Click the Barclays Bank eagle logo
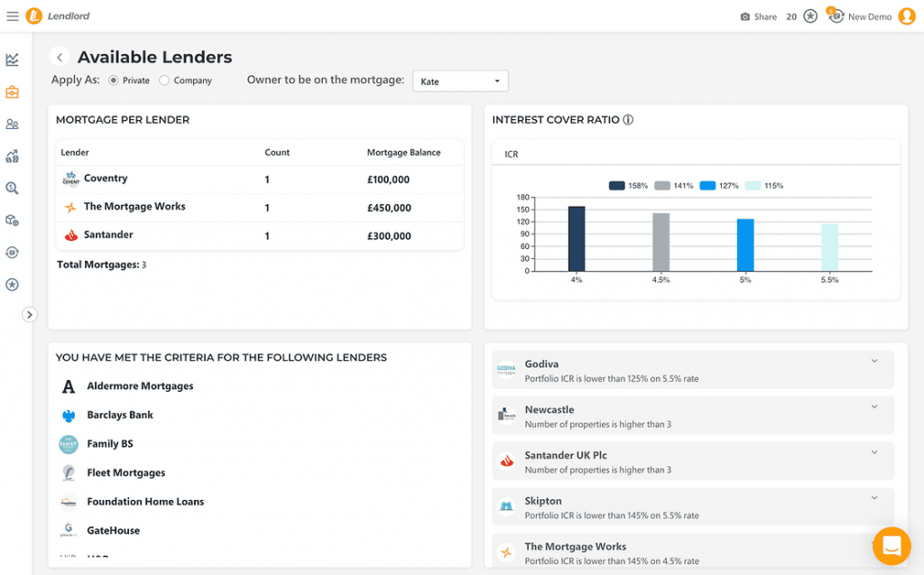Viewport: 924px width, 575px height. (x=69, y=415)
